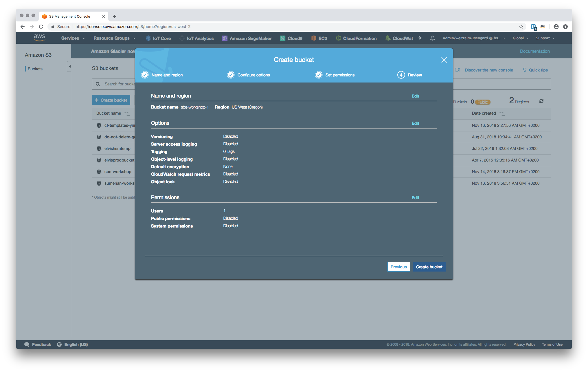588x372 pixels.
Task: Open the Terms of Use link
Action: pos(552,344)
